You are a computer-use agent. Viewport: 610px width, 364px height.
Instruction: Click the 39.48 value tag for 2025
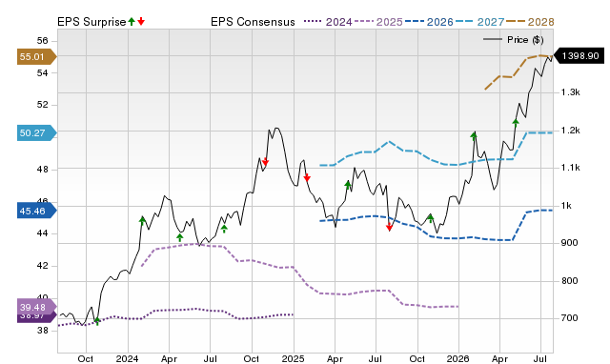tap(36, 307)
